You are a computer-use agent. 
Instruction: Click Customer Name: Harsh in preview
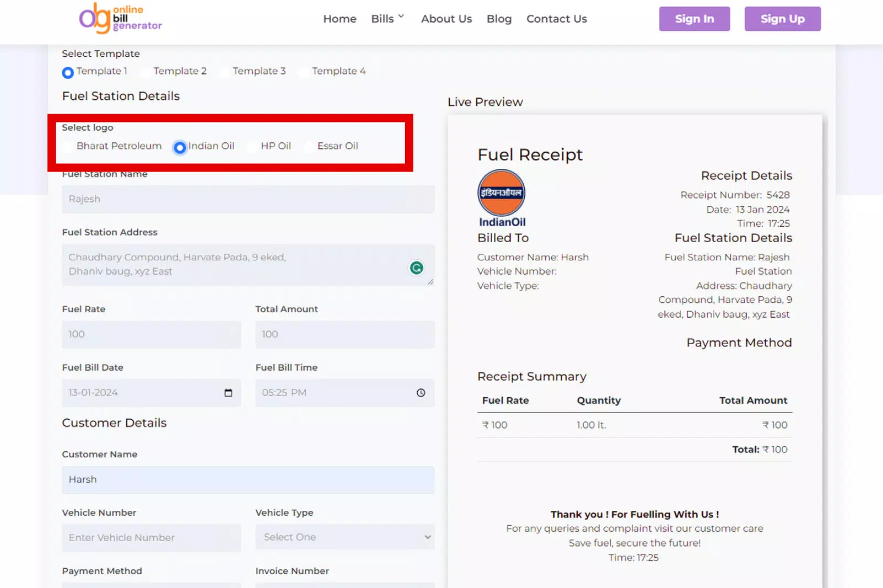(x=533, y=257)
